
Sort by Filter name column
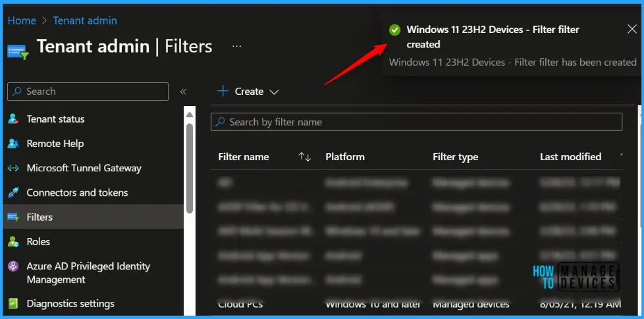[x=244, y=157]
